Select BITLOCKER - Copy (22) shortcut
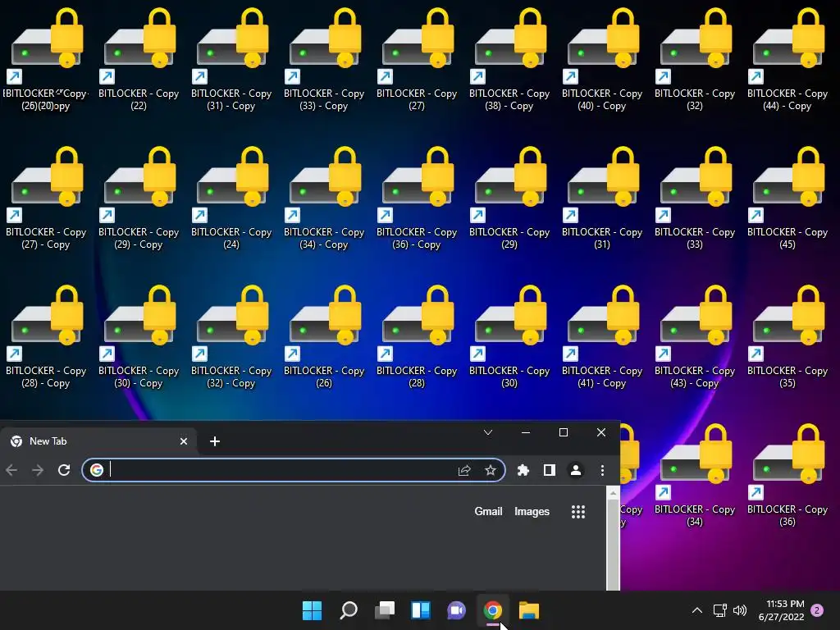Screen dimensions: 840x630 pos(139,59)
